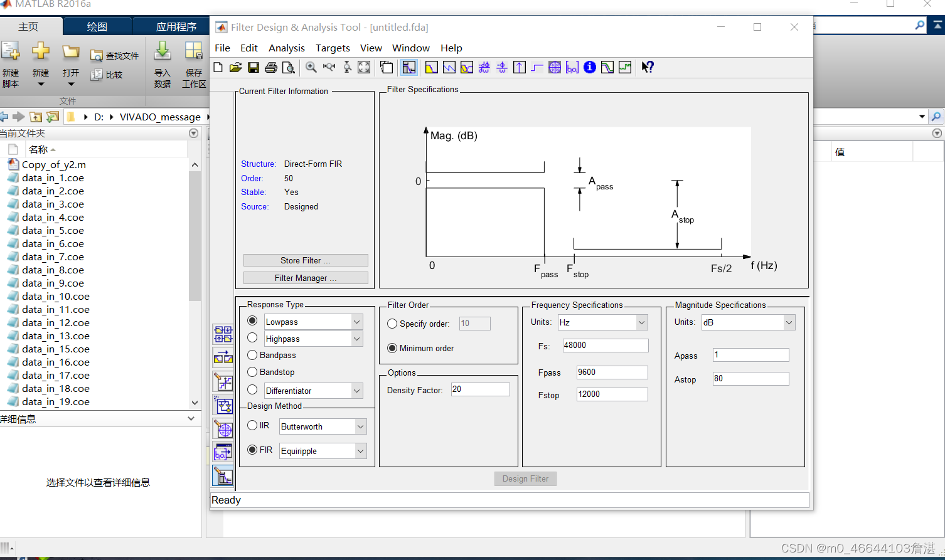Click 查找文件 in MATLAB toolstrip
This screenshot has height=560, width=945.
[115, 56]
